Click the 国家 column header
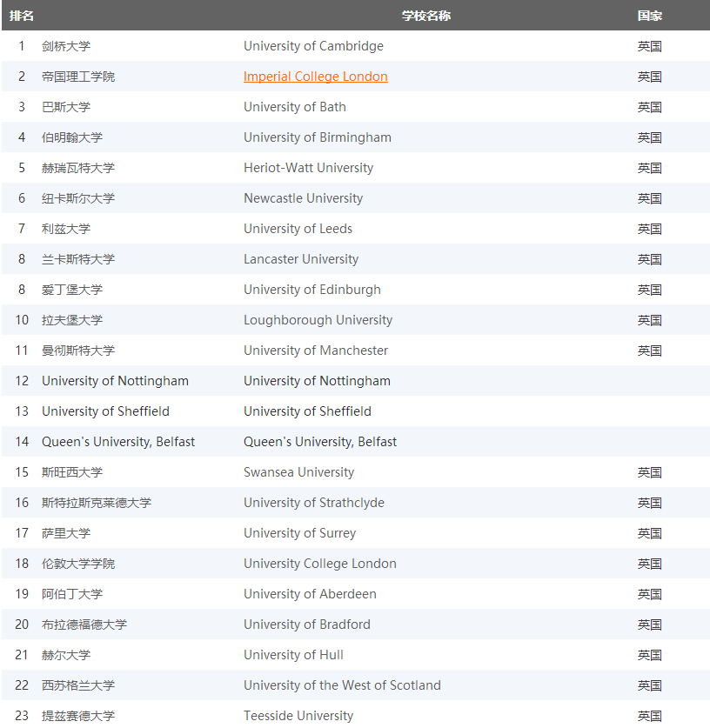 coord(649,16)
